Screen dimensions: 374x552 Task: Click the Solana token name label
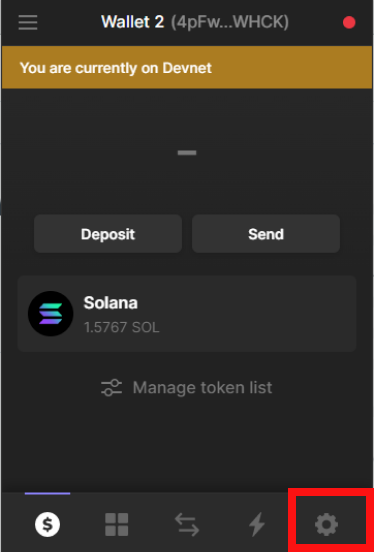[111, 303]
